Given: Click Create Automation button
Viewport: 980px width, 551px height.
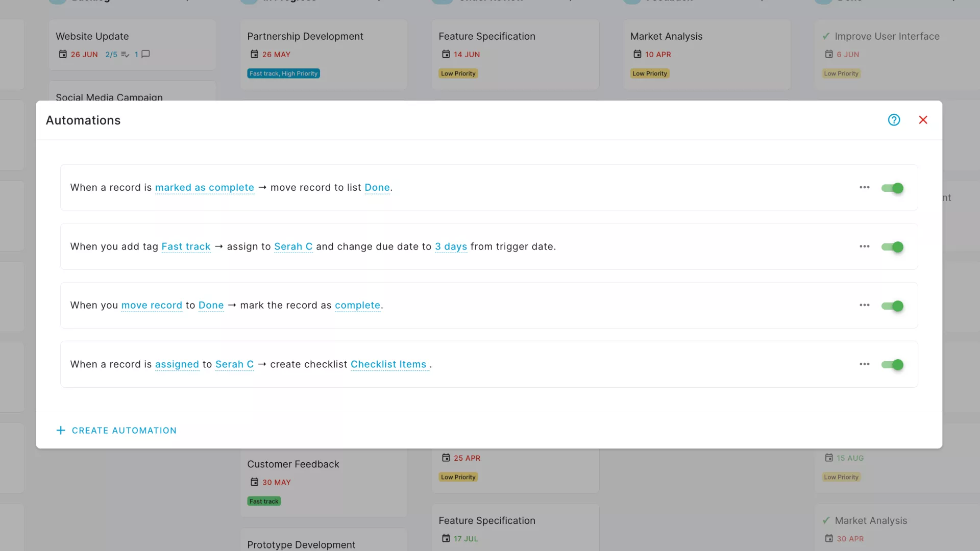Looking at the screenshot, I should 124,430.
